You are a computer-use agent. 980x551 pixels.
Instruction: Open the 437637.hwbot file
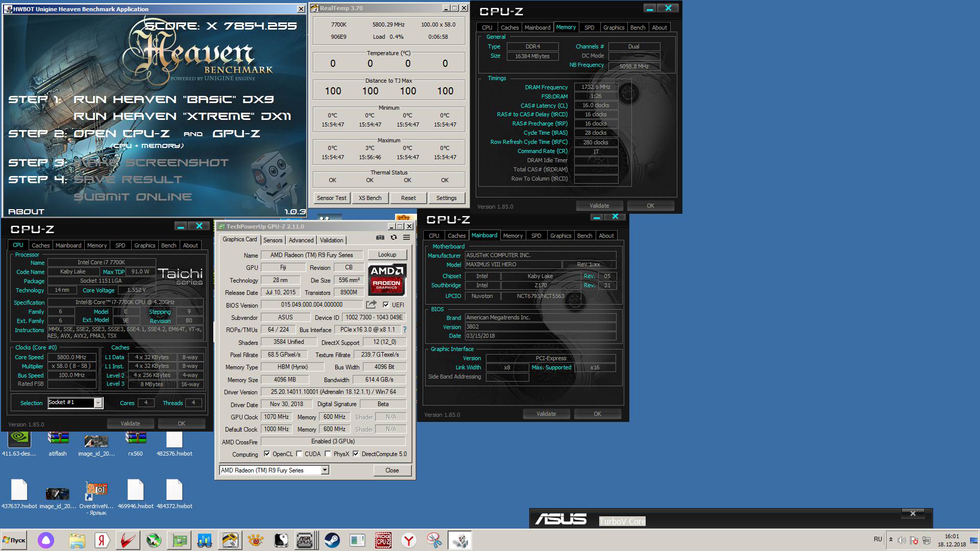point(19,494)
